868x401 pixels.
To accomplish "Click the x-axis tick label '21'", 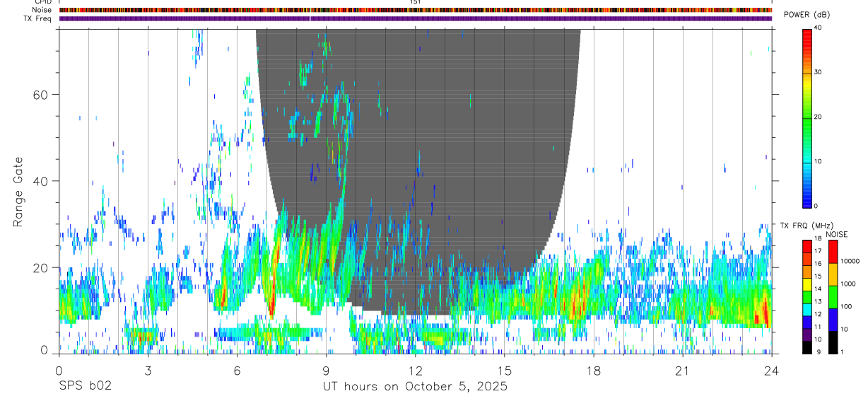I will coord(682,371).
